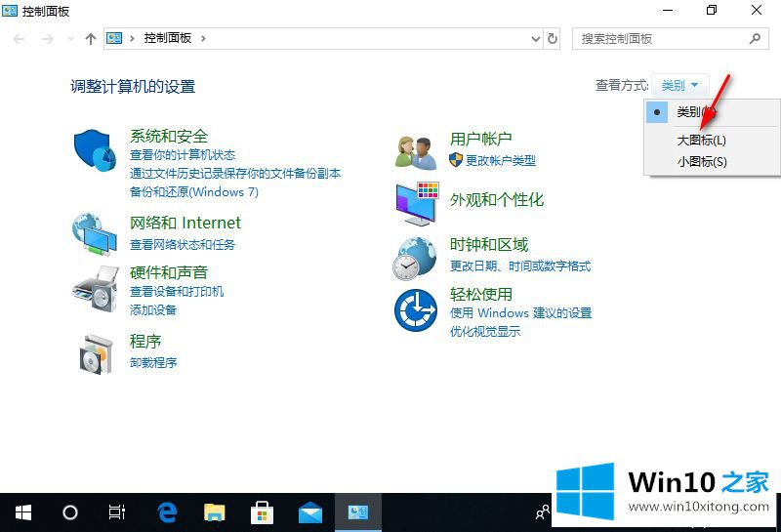Select 类别 view option
Image resolution: width=781 pixels, height=532 pixels.
tap(713, 112)
